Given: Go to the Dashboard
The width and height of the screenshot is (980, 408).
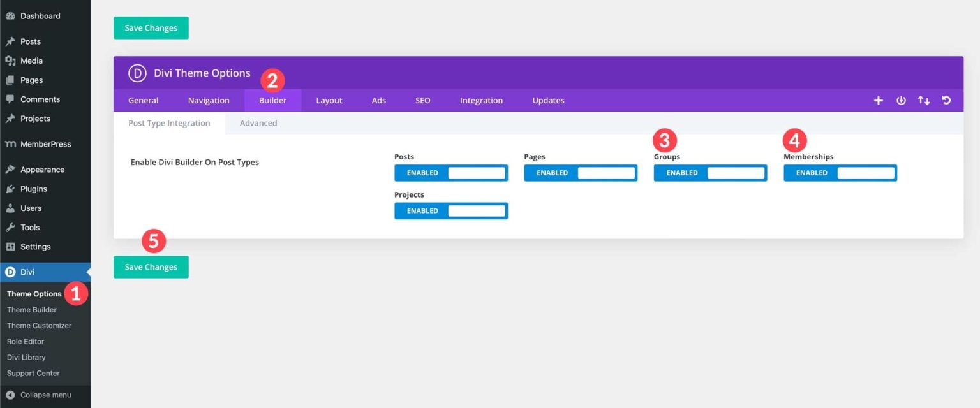Looking at the screenshot, I should (x=41, y=15).
